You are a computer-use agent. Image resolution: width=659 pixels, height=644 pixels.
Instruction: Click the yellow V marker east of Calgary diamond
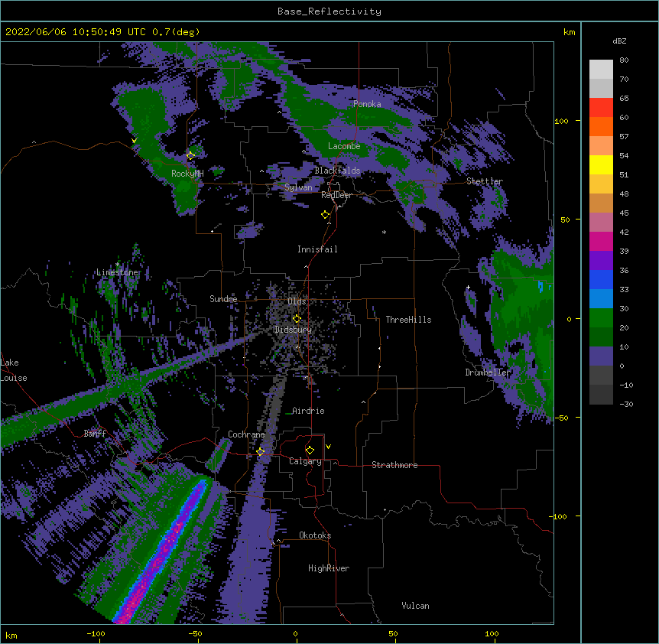pos(328,447)
